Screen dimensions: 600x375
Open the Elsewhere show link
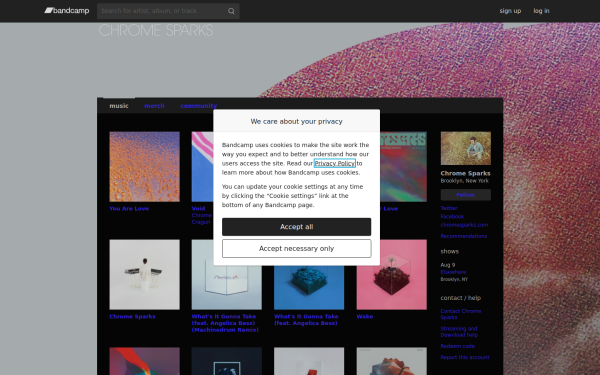tap(453, 272)
